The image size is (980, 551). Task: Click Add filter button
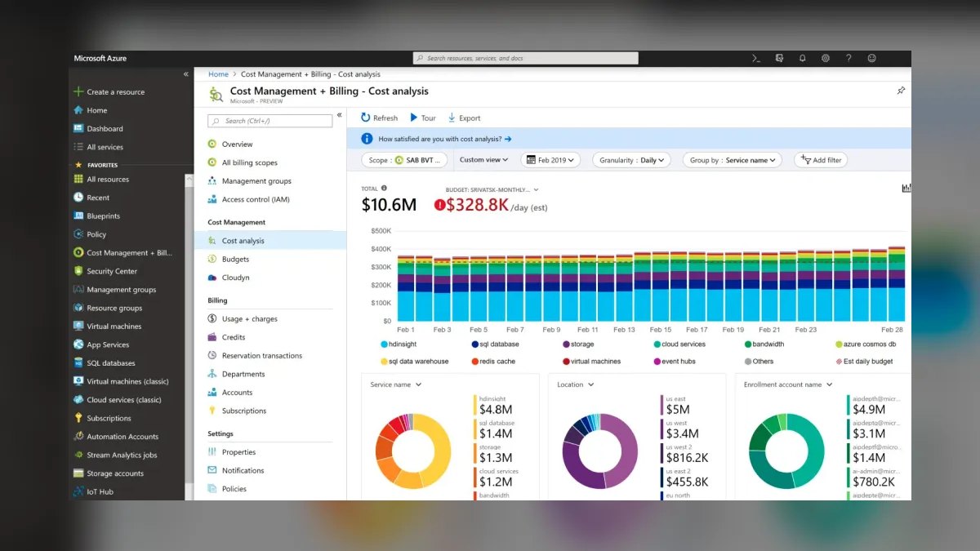822,160
